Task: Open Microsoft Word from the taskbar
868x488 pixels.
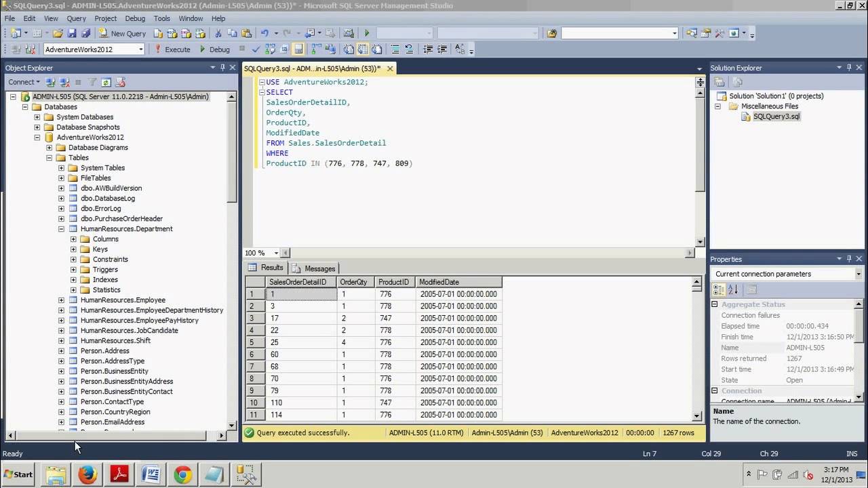Action: 151,474
